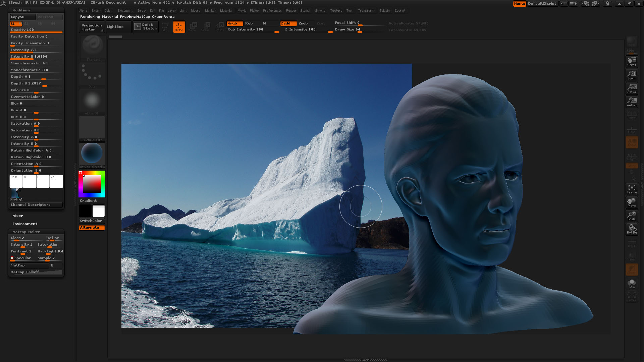The image size is (644, 362).
Task: Open the Texture Off selector
Action: [92, 129]
